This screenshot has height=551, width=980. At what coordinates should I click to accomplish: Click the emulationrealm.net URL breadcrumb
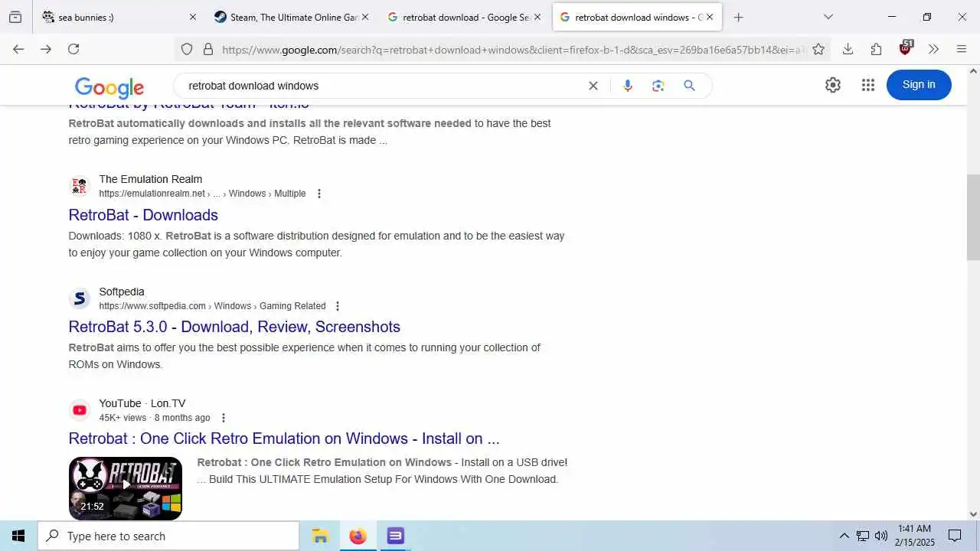coord(202,194)
